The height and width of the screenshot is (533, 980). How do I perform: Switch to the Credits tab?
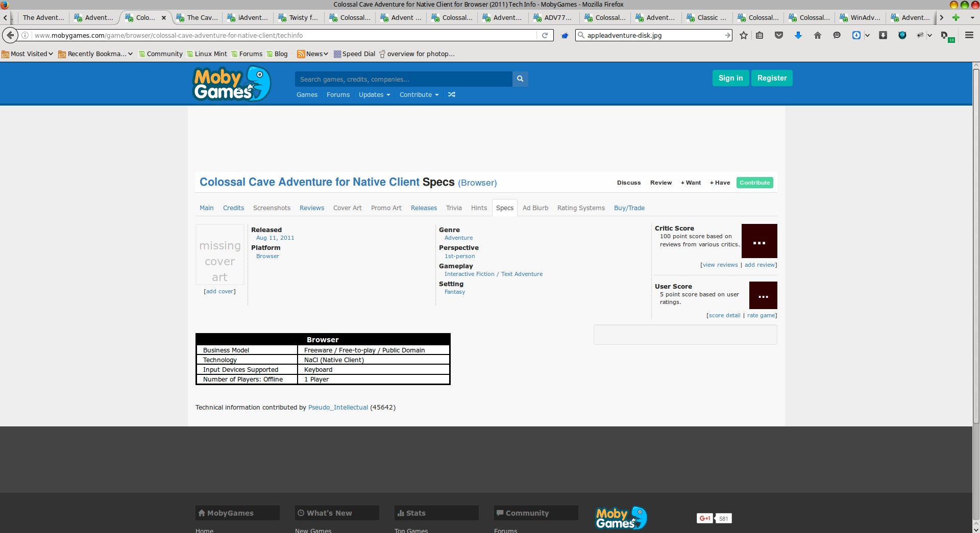coord(233,208)
